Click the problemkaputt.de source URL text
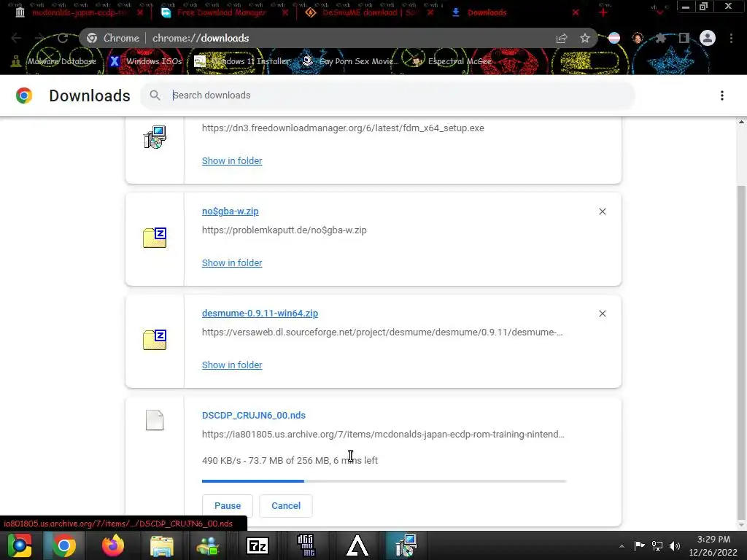This screenshot has height=560, width=747. [285, 230]
